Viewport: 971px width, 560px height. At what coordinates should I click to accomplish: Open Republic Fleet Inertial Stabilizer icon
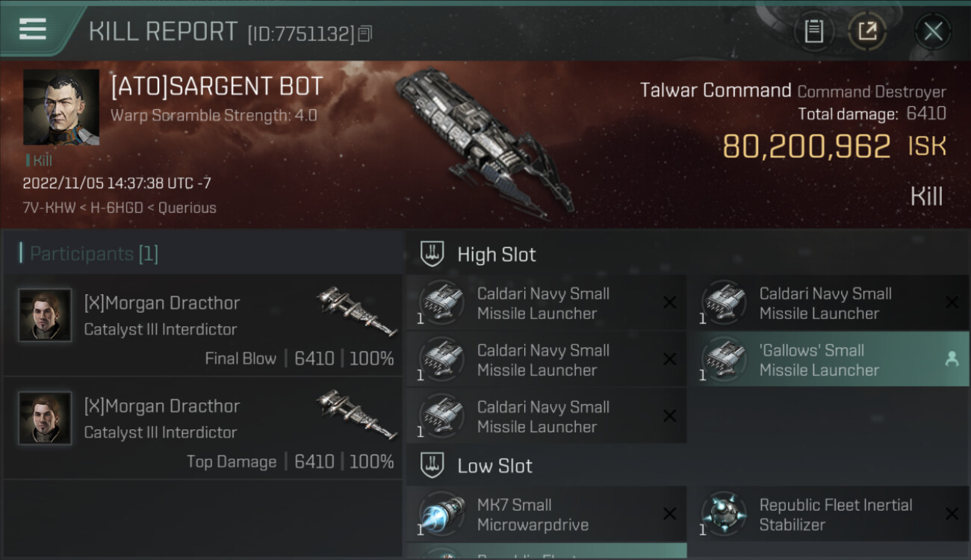[x=723, y=514]
